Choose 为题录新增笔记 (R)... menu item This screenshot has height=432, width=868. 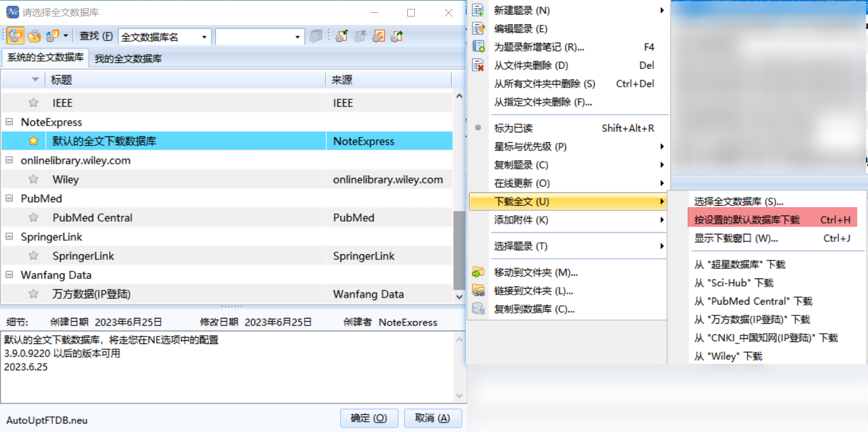568,47
